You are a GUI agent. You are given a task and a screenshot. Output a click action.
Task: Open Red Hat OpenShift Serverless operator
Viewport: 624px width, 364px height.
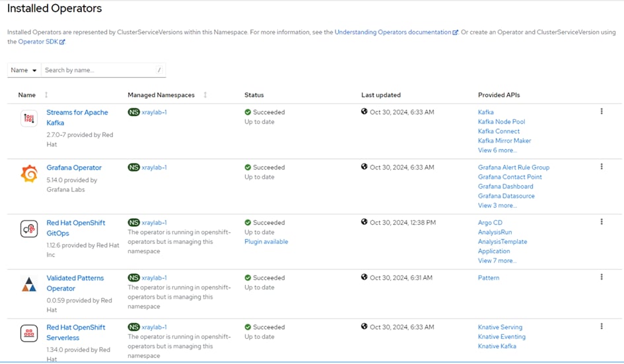[76, 332]
